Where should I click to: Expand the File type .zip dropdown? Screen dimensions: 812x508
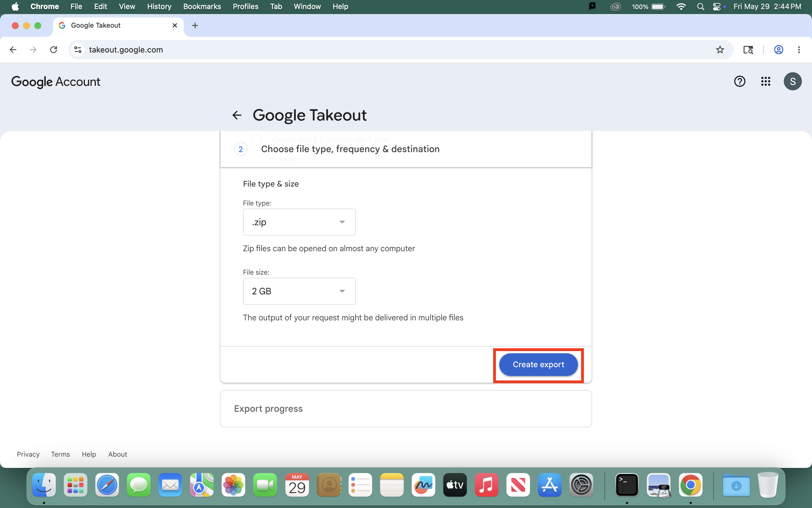(299, 222)
